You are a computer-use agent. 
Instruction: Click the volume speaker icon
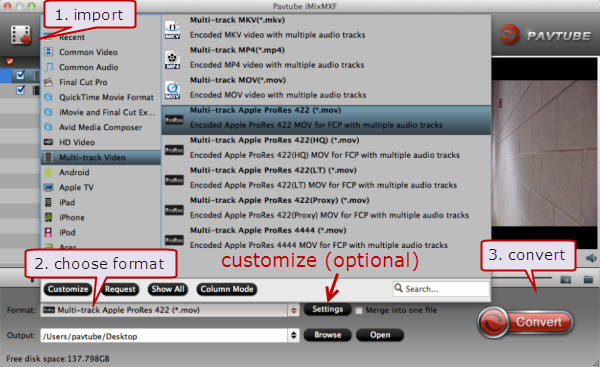click(591, 258)
